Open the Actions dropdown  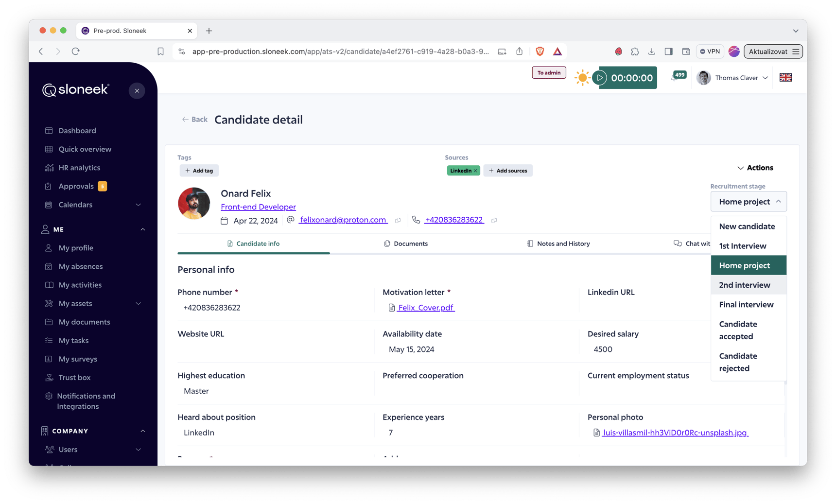click(755, 168)
